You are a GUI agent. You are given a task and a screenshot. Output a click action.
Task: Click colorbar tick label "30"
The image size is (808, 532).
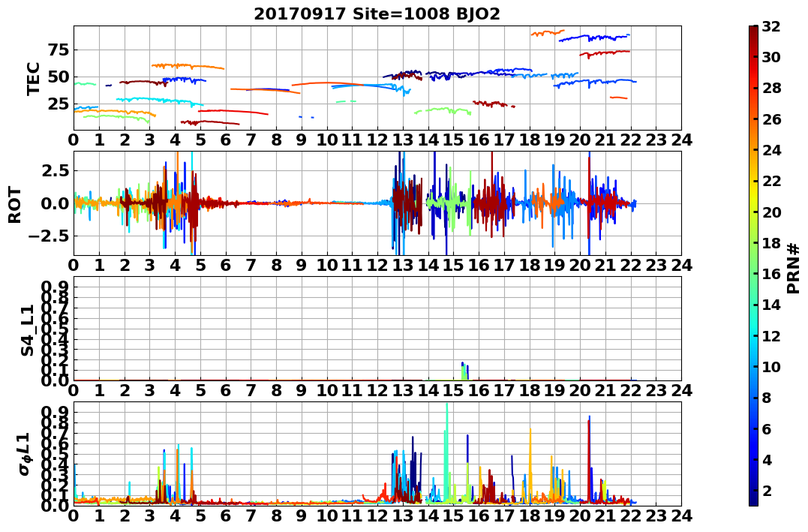[771, 57]
